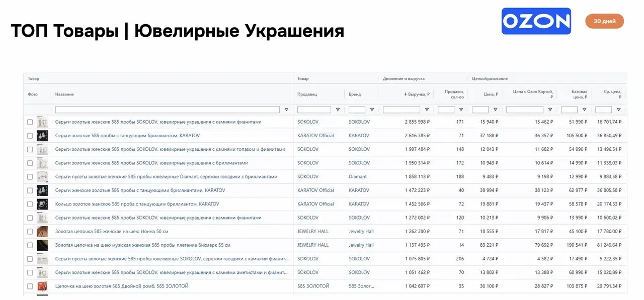This screenshot has height=300, width=644.
Task: Open filter for Ср. цена column
Action: 618,110
